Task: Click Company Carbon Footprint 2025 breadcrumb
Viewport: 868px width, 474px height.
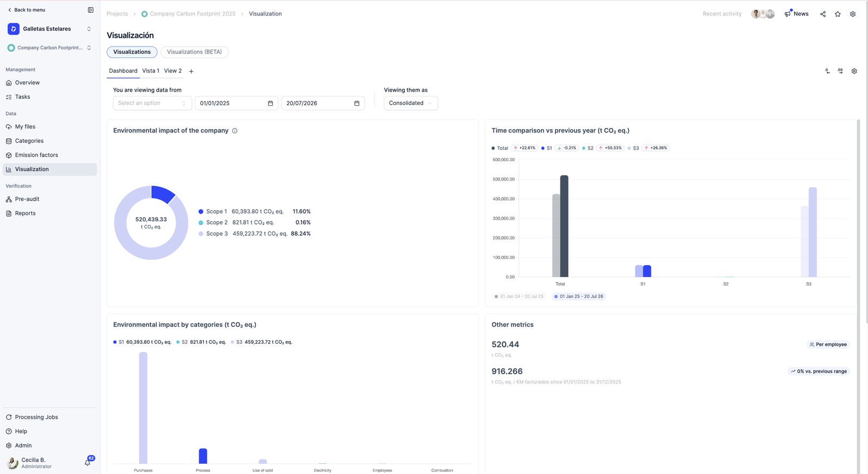Action: click(x=188, y=14)
